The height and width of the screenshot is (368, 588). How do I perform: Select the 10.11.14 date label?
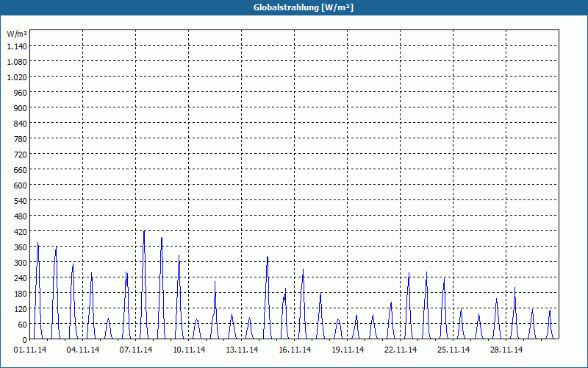[x=189, y=350]
